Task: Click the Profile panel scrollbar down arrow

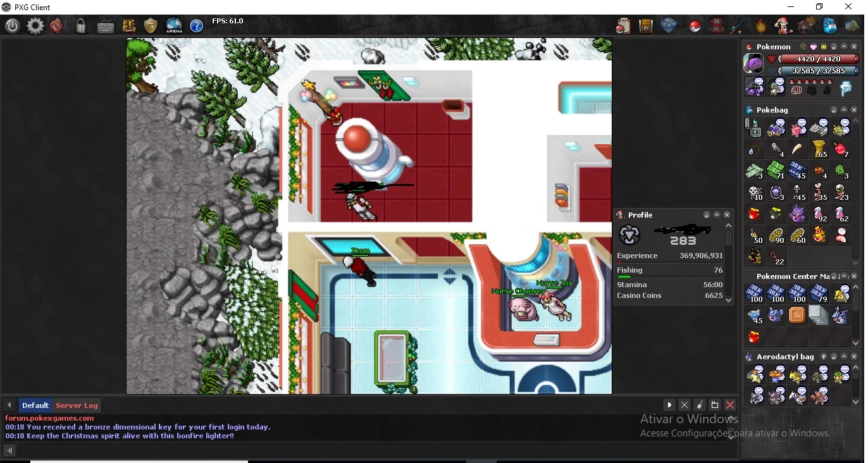Action: [728, 300]
